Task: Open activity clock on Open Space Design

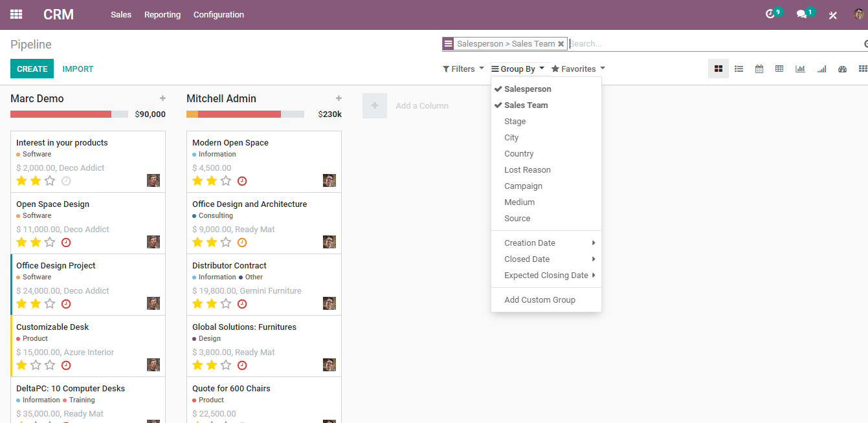Action: click(66, 243)
